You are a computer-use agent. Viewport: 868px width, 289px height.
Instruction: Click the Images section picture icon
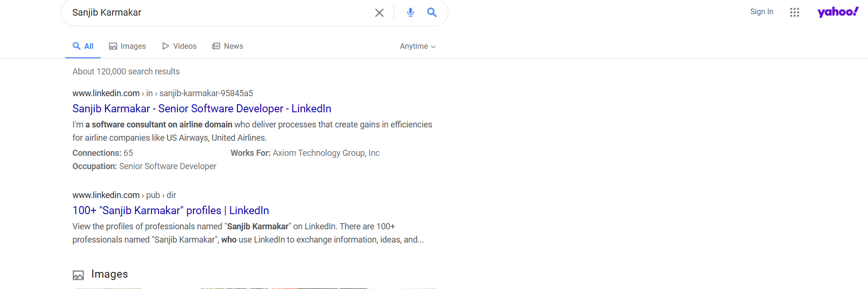point(78,275)
